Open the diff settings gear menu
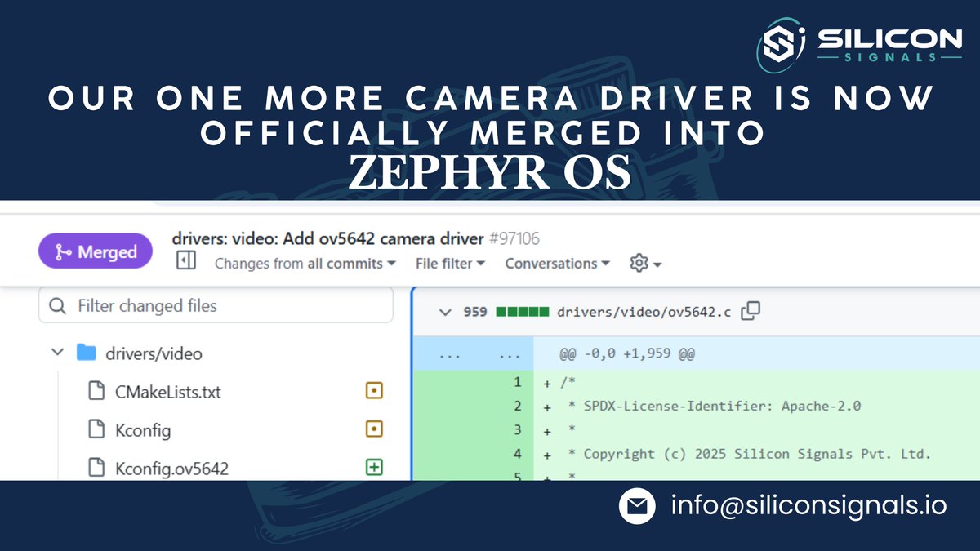 [642, 263]
